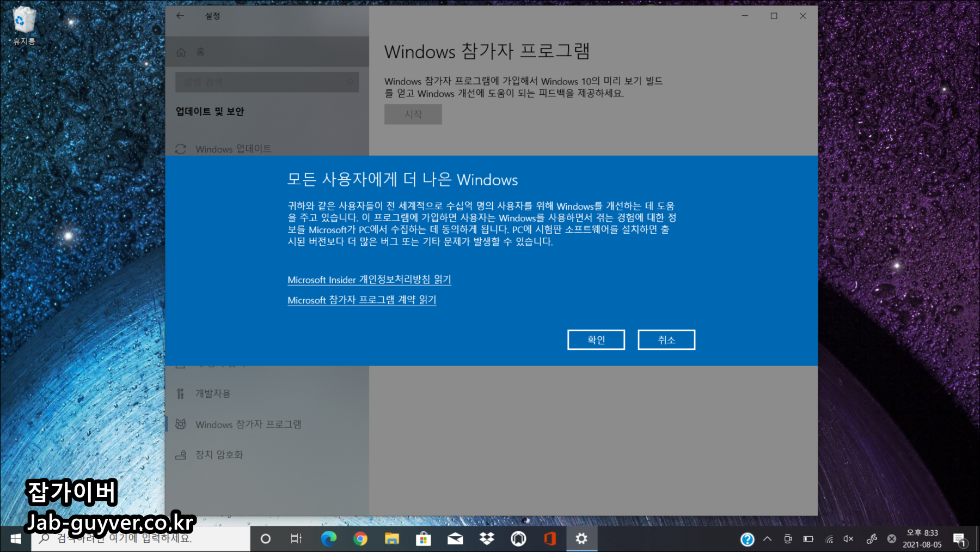
Task: Click the 모든 사용자에게 더 나은 Windows heading
Action: click(x=402, y=179)
